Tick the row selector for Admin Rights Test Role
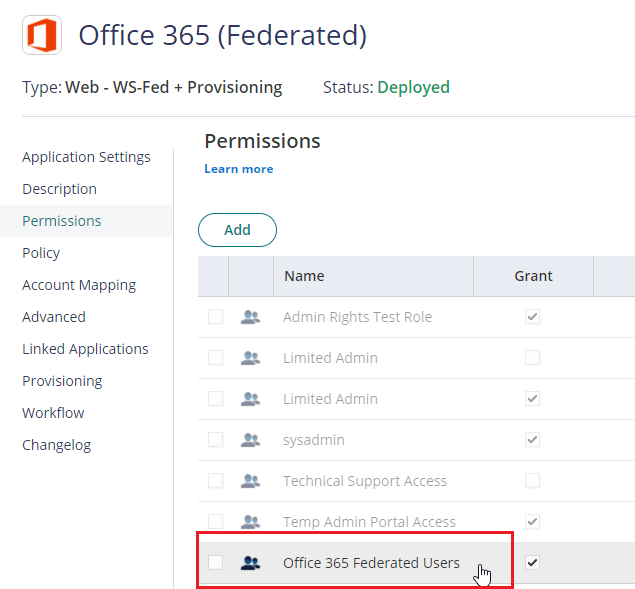 (x=215, y=317)
